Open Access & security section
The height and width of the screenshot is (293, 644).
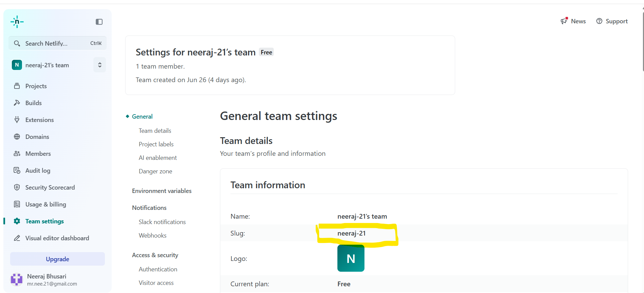tap(155, 255)
